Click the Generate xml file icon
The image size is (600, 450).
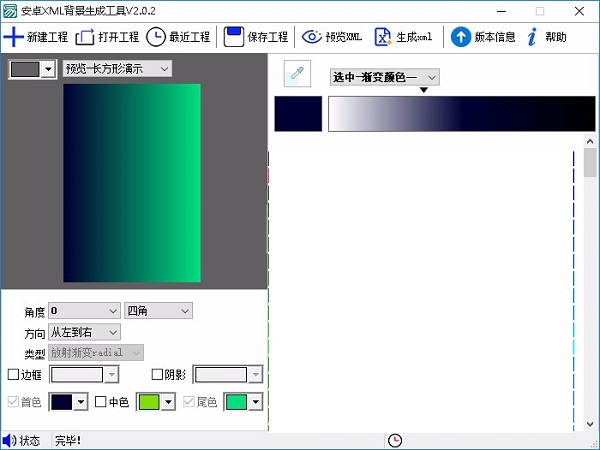point(382,37)
